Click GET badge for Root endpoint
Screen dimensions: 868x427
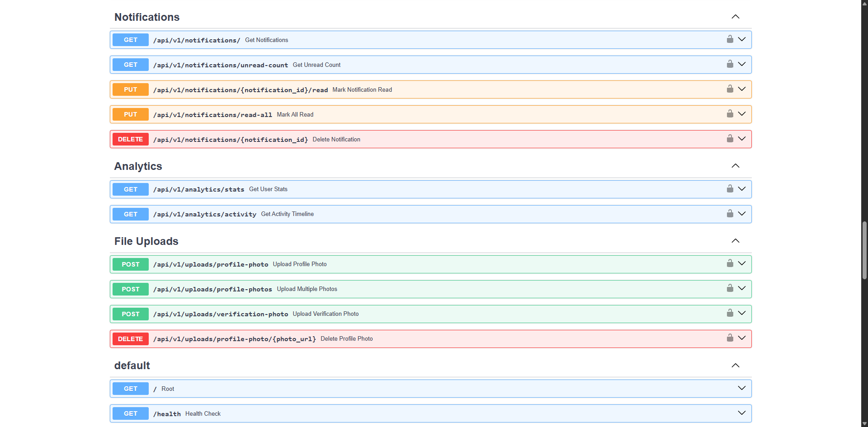click(x=131, y=389)
